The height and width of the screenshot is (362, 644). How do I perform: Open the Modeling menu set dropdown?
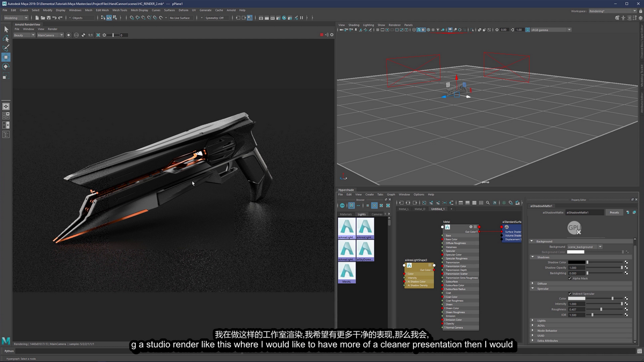coord(16,18)
